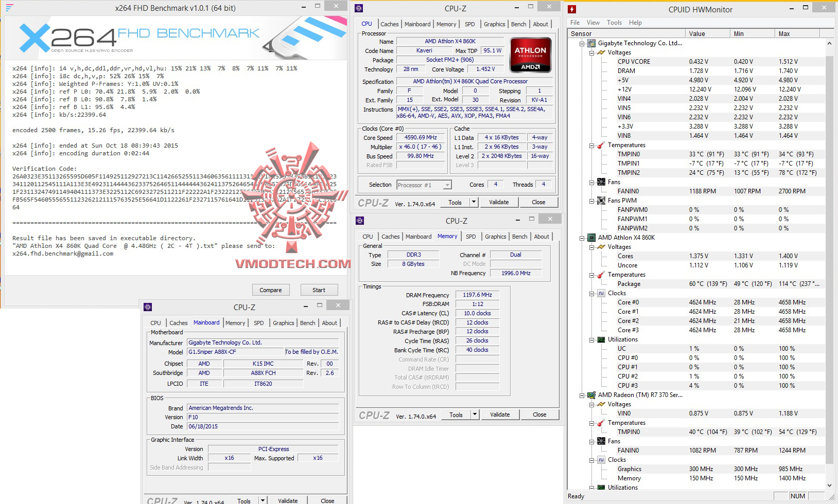Image resolution: width=838 pixels, height=504 pixels.
Task: Click the title bar icon of the CPU-Z window showing the CPU tab
Action: tap(359, 8)
